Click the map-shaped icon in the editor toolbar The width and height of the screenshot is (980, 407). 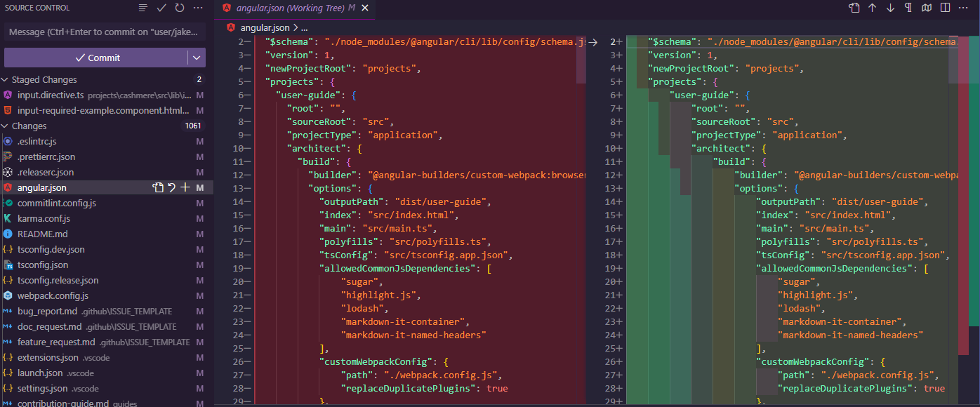click(x=927, y=8)
